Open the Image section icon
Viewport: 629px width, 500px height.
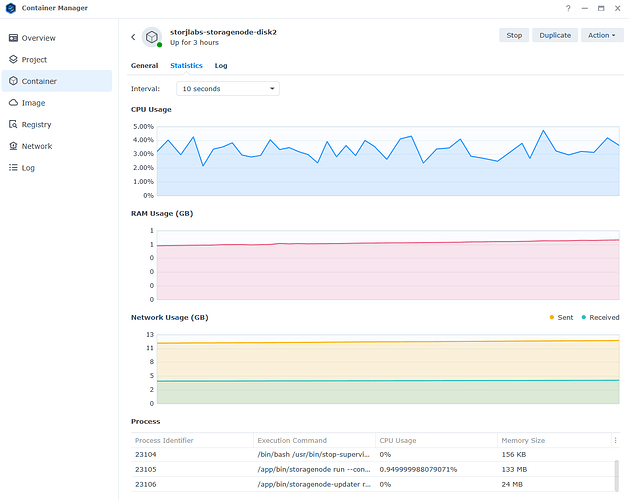[13, 103]
